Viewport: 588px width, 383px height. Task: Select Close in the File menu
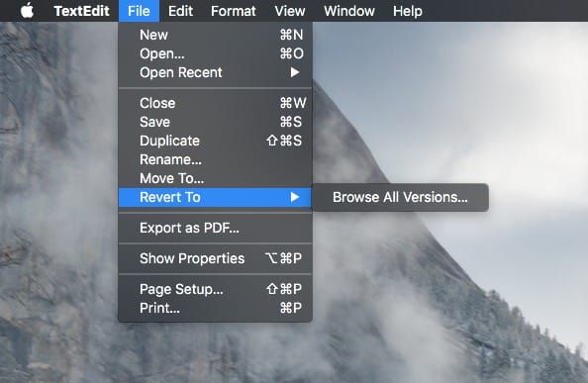[215, 103]
